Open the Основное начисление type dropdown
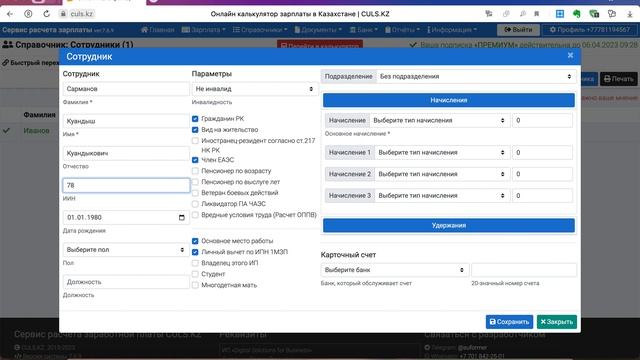Viewport: 640px width, 360px height. tap(440, 120)
